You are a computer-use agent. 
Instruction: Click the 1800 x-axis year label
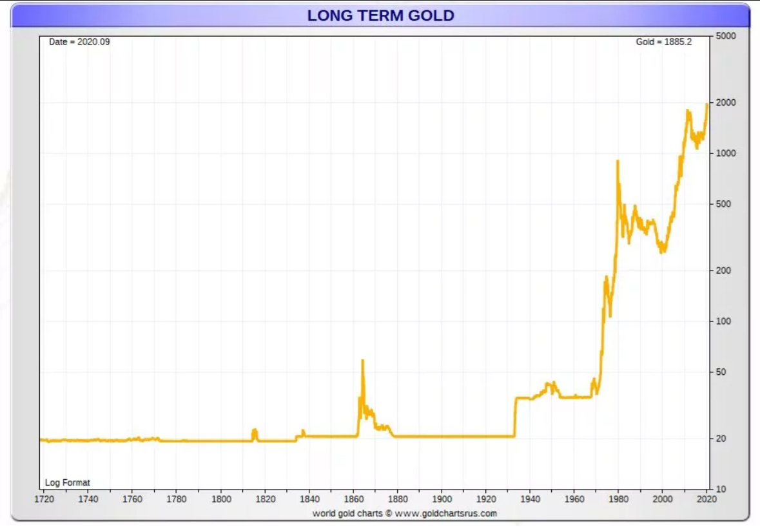(x=221, y=499)
